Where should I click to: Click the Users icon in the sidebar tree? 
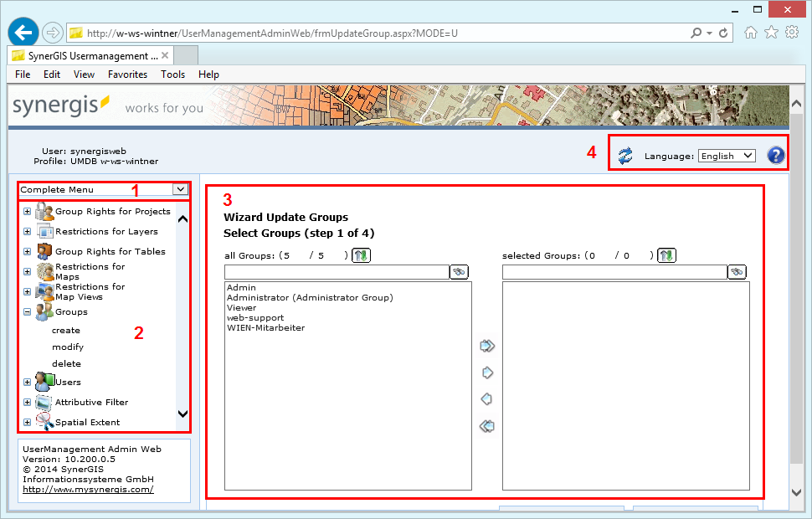[x=44, y=381]
